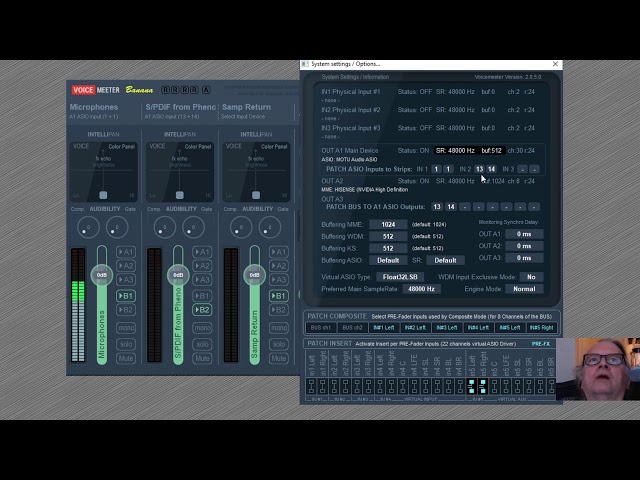This screenshot has height=480, width=640.
Task: Toggle the in4 SR insert patch icon
Action: pyautogui.click(x=437, y=386)
